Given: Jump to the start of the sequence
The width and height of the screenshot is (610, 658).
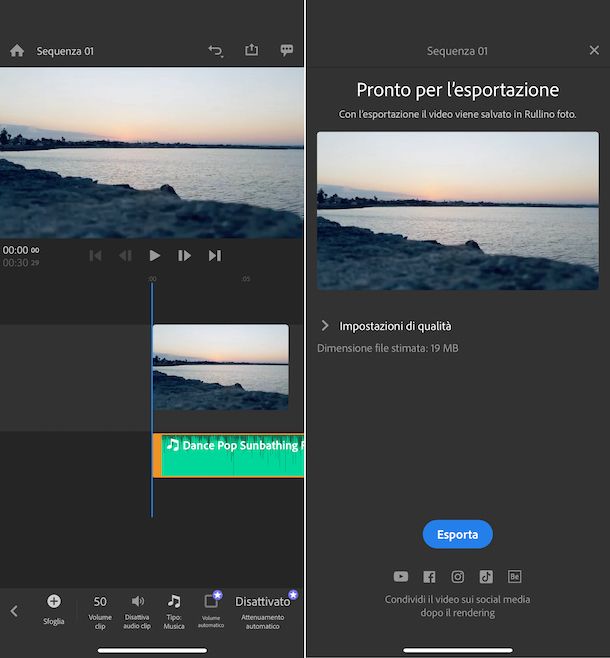Looking at the screenshot, I should [95, 256].
